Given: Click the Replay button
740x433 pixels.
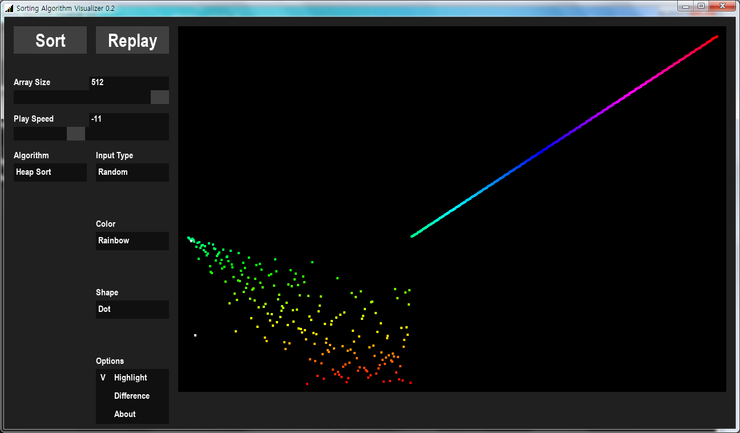Looking at the screenshot, I should (x=132, y=40).
